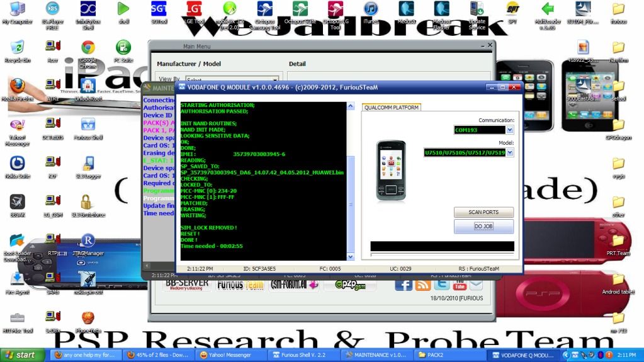This screenshot has width=644, height=362.
Task: Switch to Furious Shell V. 2.2 taskbar item
Action: (300, 355)
